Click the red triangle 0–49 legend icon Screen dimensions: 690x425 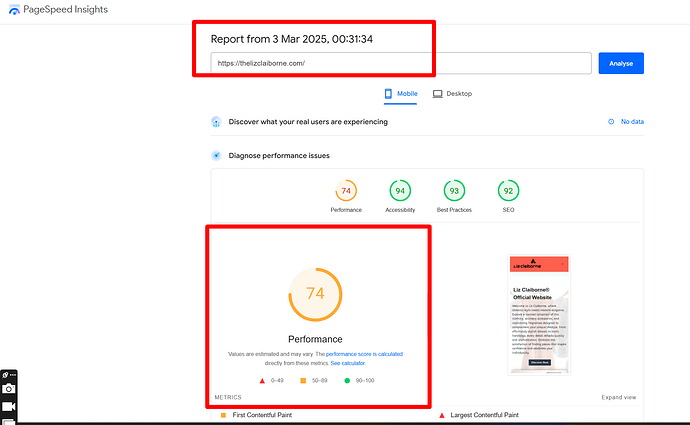click(262, 381)
